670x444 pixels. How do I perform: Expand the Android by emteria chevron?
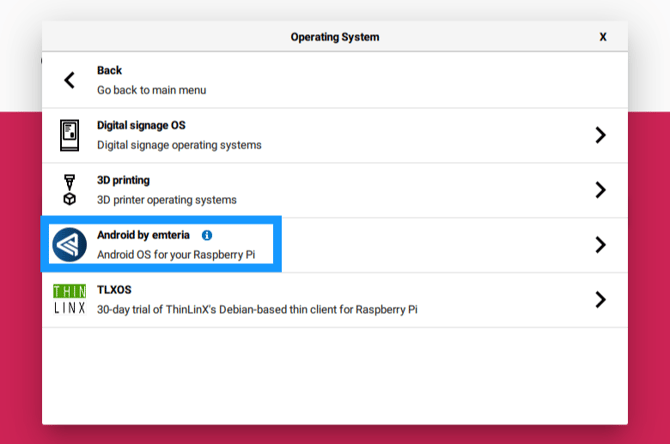click(600, 244)
